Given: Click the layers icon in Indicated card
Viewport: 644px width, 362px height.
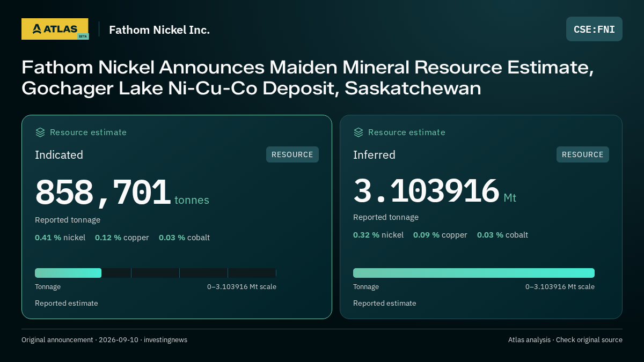Looking at the screenshot, I should 40,132.
